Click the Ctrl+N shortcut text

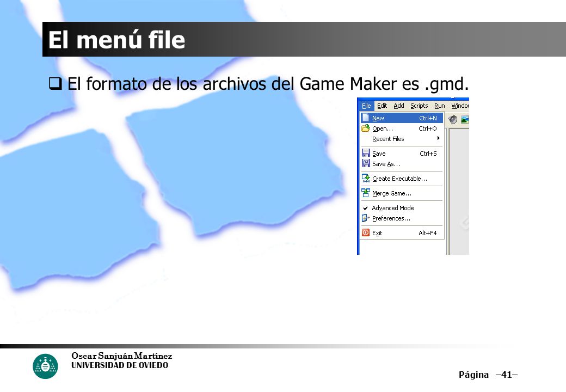coord(428,118)
